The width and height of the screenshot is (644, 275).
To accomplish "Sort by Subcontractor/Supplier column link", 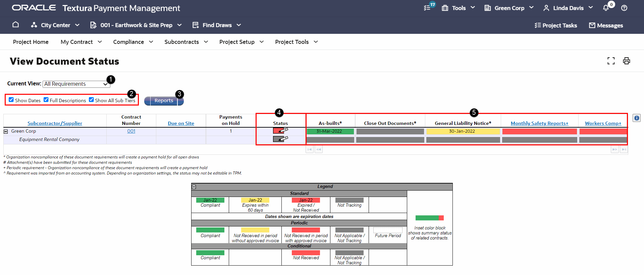I will [55, 123].
